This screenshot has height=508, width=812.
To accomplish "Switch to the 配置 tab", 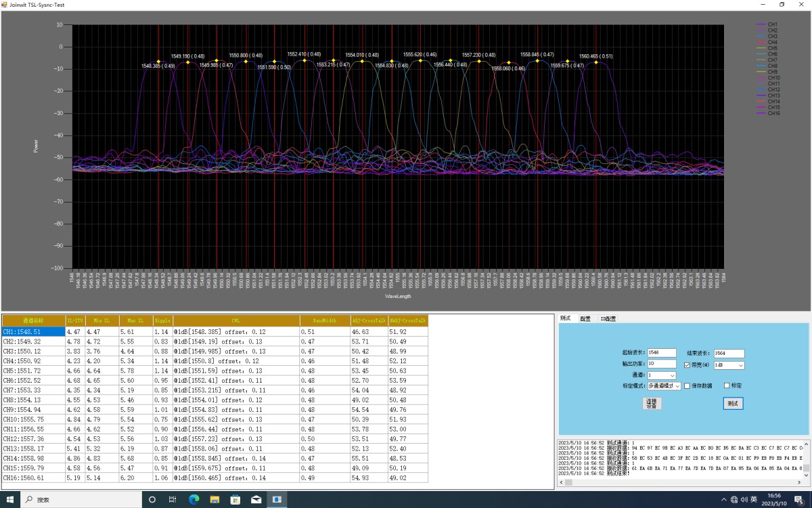I will pyautogui.click(x=585, y=318).
